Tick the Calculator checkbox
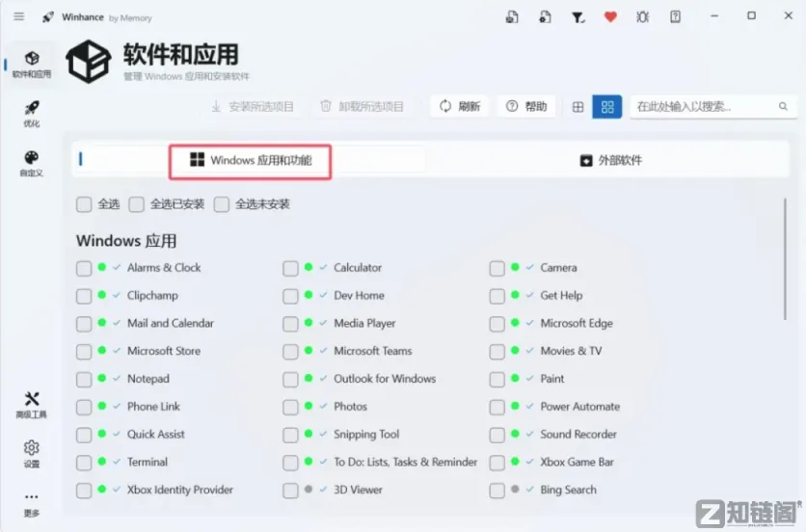Screen dimensions: 806x532 click(290, 268)
